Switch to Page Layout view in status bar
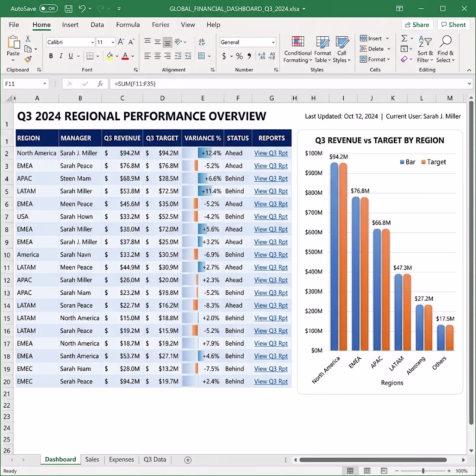476x476 pixels. (x=367, y=471)
